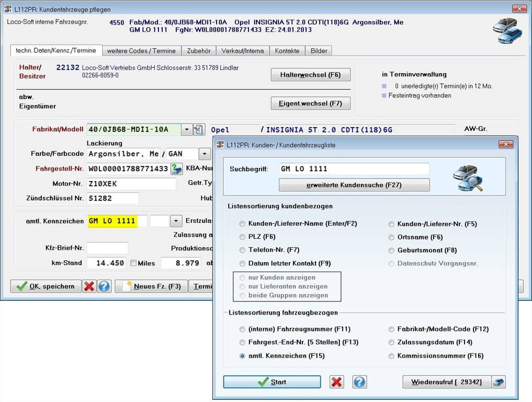
Task: Click the red X cancel icon in search dialog
Action: 336,382
